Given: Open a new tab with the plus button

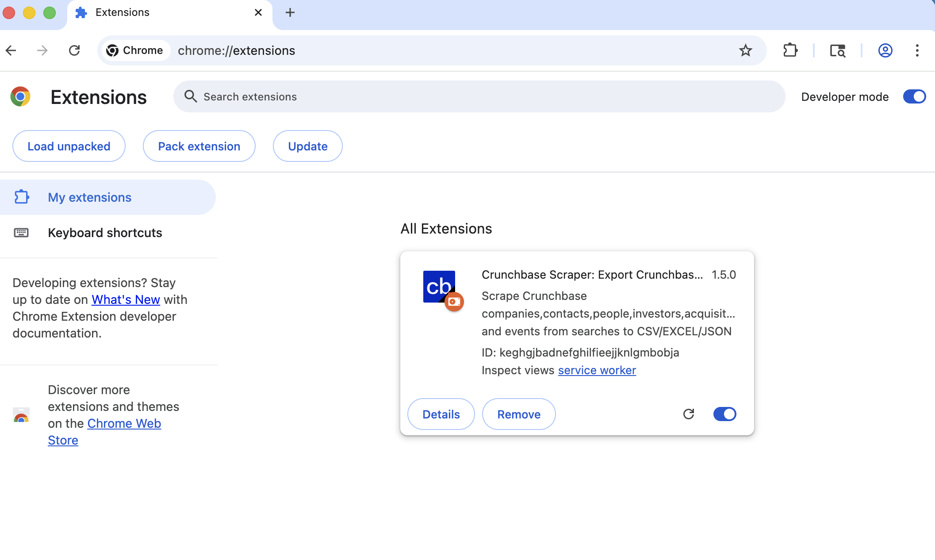Looking at the screenshot, I should click(x=290, y=12).
